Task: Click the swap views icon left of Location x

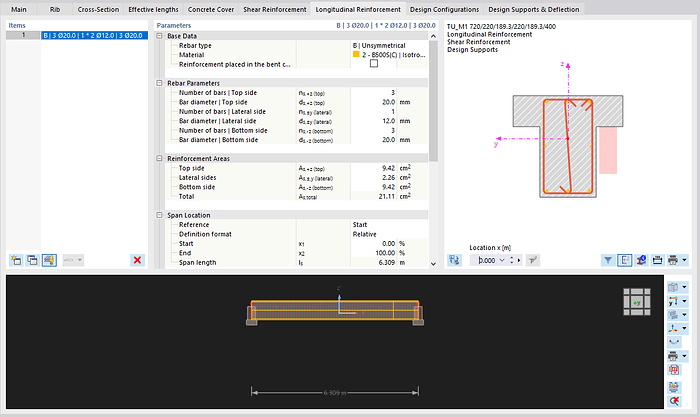Action: click(x=454, y=260)
